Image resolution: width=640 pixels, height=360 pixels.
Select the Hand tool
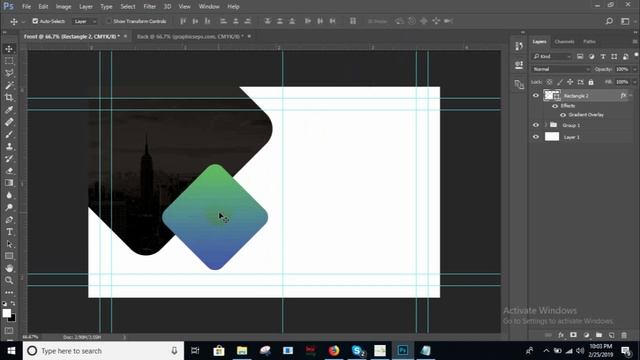point(9,268)
